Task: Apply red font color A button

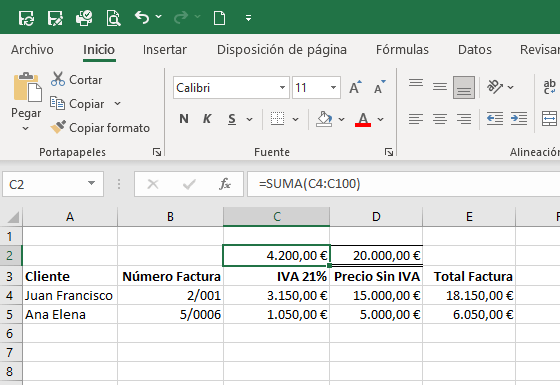Action: pyautogui.click(x=363, y=119)
